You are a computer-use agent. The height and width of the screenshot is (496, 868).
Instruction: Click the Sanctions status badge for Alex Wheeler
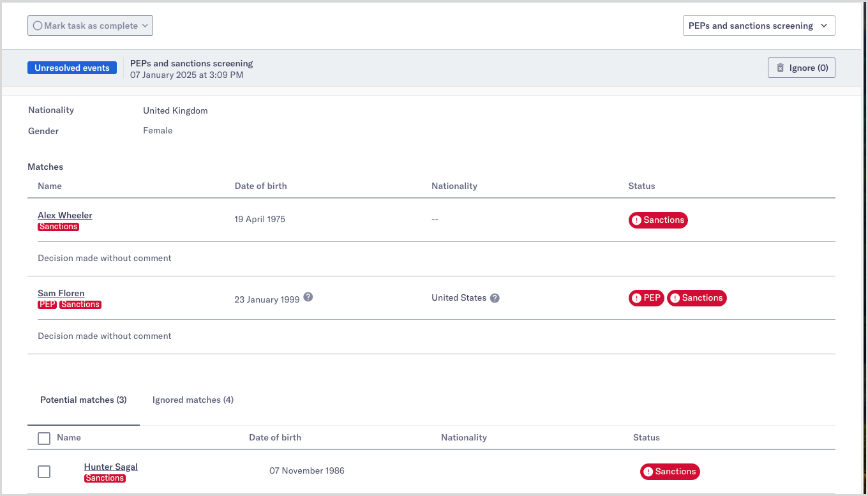[658, 220]
